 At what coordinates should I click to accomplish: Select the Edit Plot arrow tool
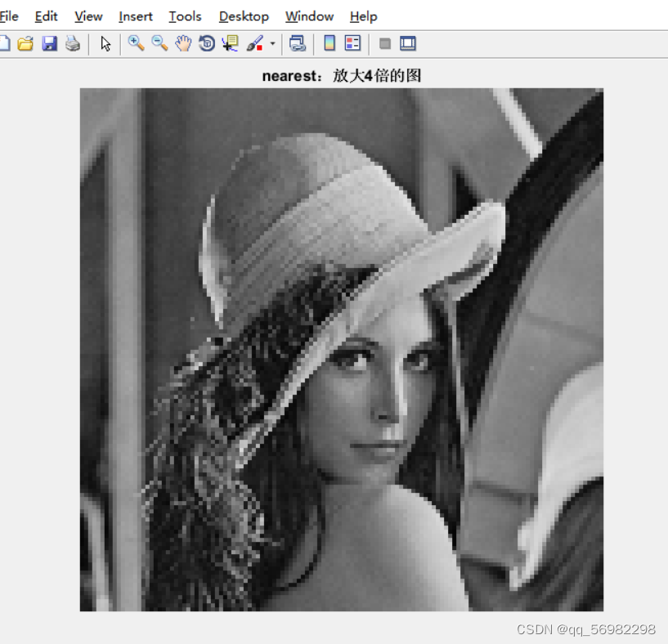coord(105,43)
